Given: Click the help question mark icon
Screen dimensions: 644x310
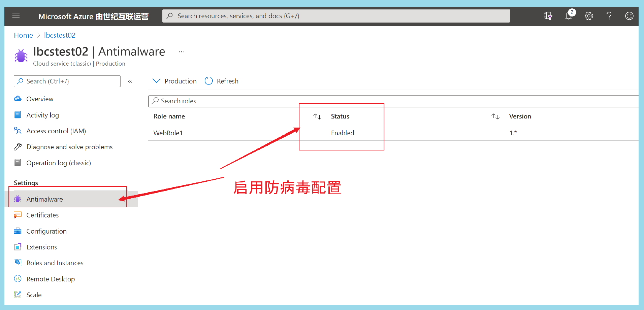Looking at the screenshot, I should point(609,16).
